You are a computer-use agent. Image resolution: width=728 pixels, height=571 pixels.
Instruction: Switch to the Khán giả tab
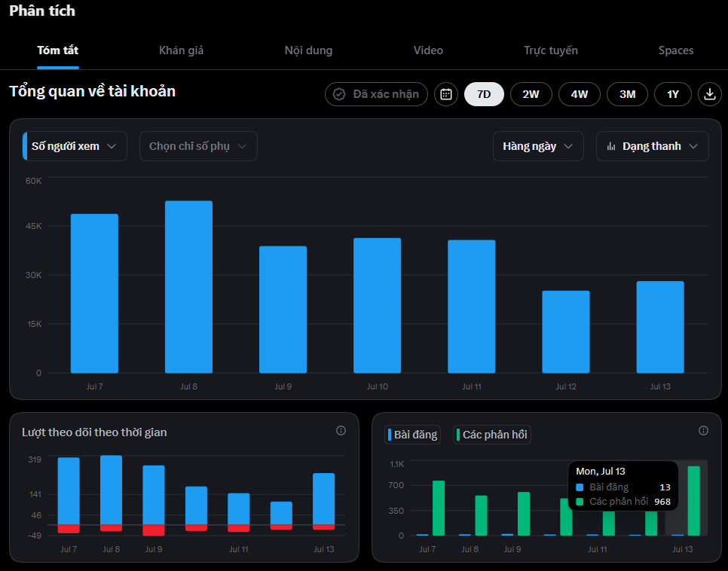click(181, 50)
